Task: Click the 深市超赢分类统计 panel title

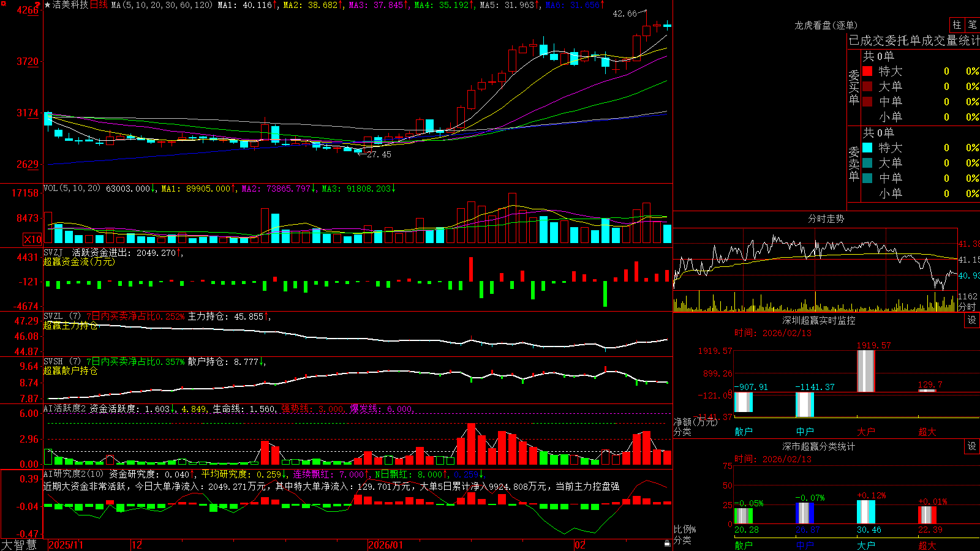Action: (x=819, y=446)
